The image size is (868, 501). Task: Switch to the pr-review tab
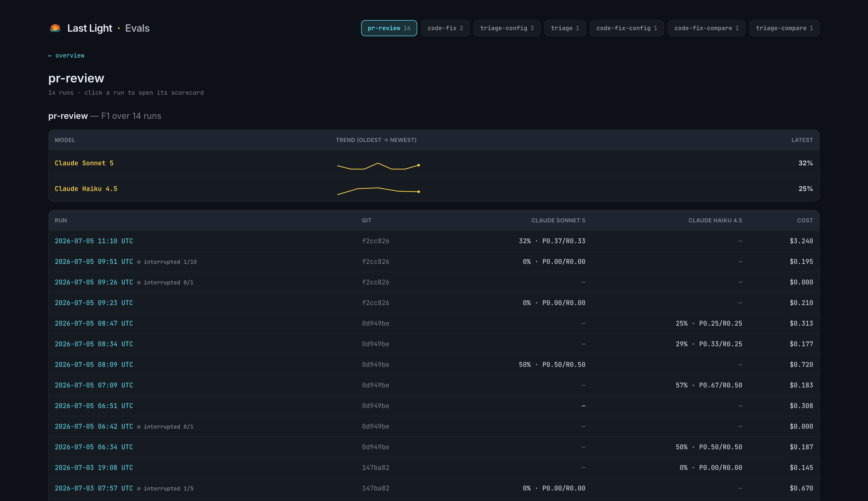pos(389,28)
